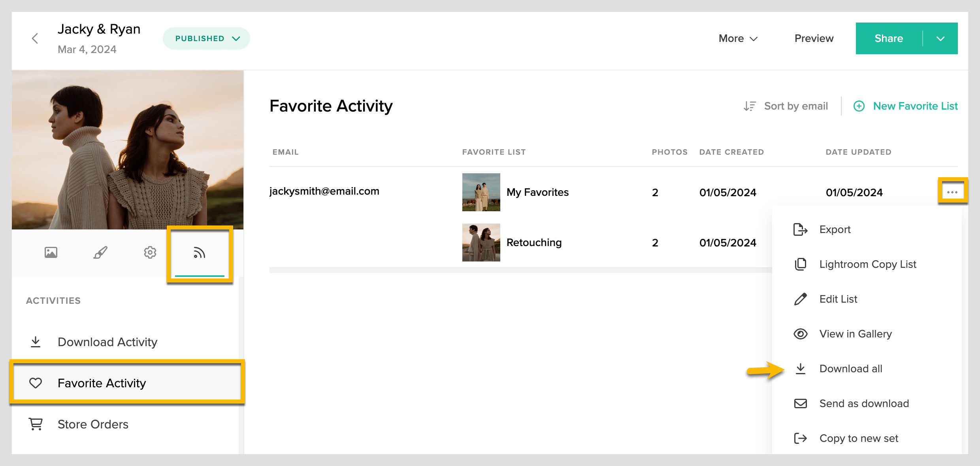Click the back arrow beside Jacky & Ryan

[35, 38]
